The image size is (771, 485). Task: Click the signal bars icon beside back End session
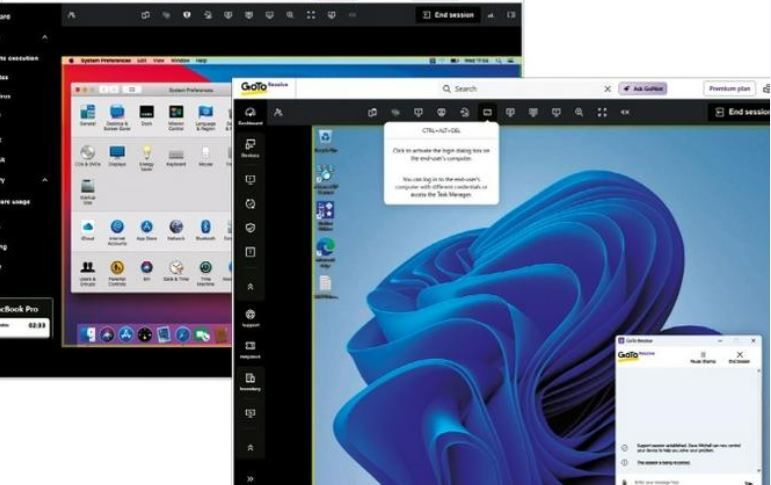491,15
